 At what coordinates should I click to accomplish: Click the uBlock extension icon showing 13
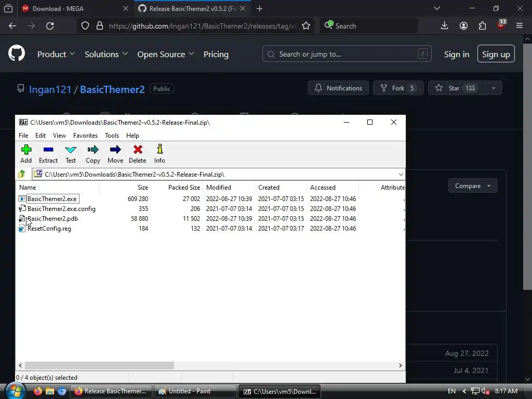point(501,25)
